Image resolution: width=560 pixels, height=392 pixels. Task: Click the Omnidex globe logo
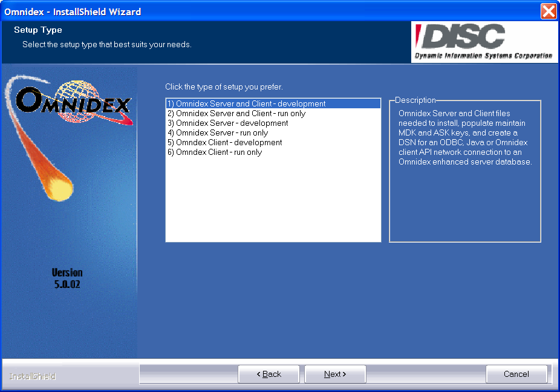(x=73, y=103)
